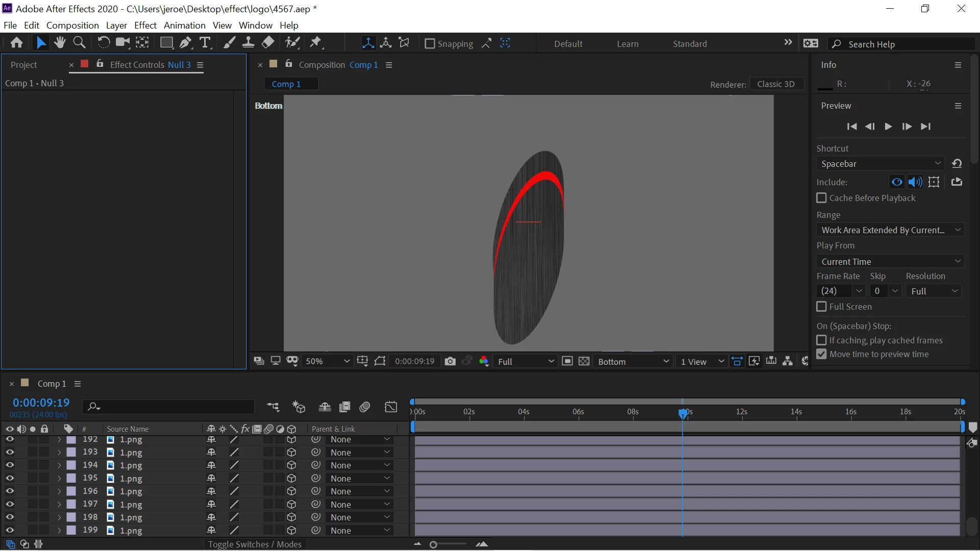Select the Type tool
This screenshot has width=980, height=551.
pos(205,43)
